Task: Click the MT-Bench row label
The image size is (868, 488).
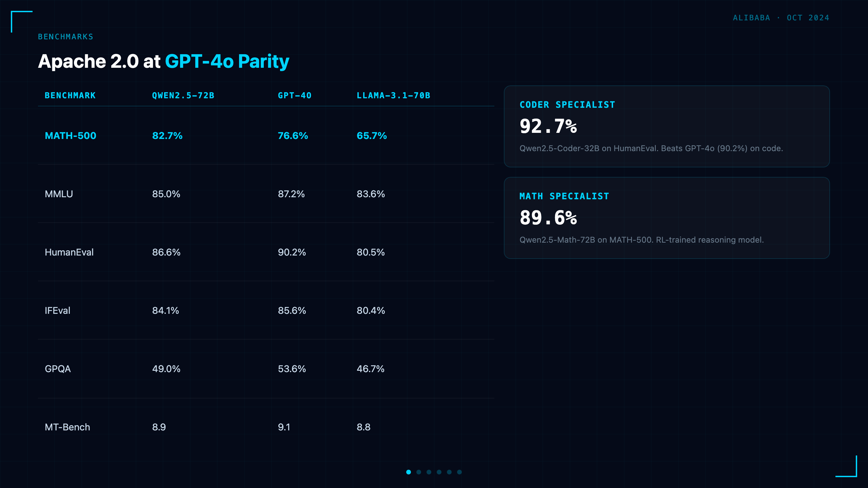Action: [67, 427]
